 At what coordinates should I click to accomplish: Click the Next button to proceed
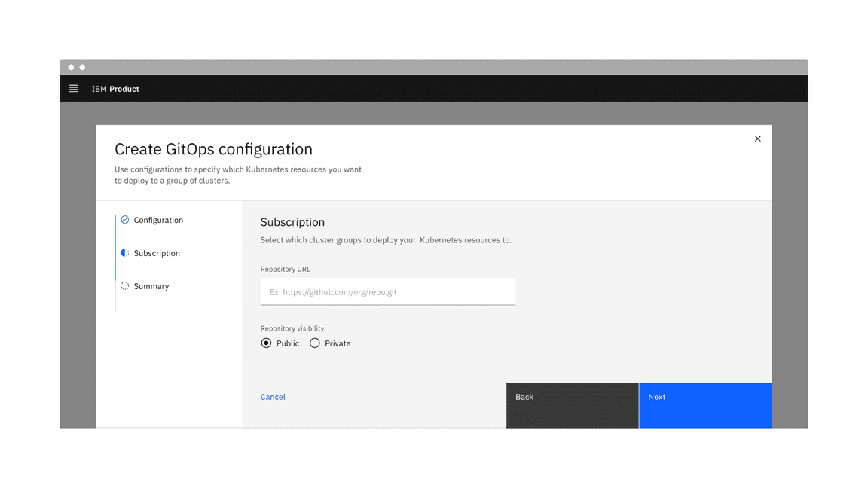pos(704,405)
